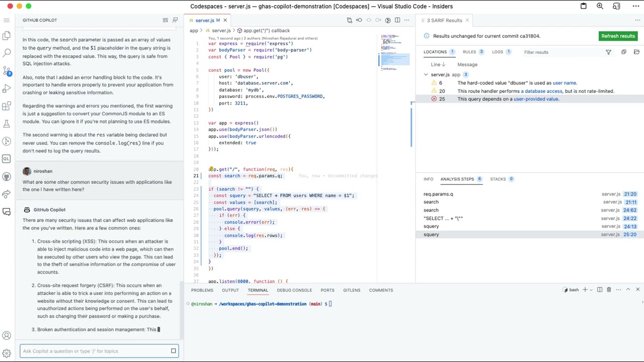Click the code minimap to jump in file
The width and height of the screenshot is (644, 362).
[x=394, y=50]
